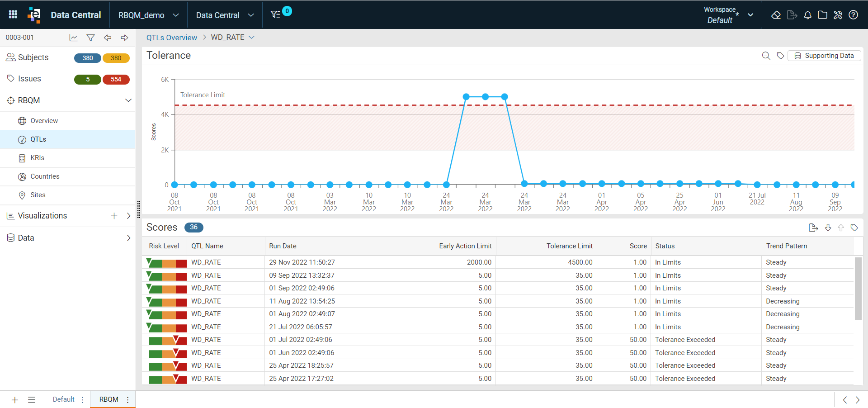This screenshot has height=408, width=868.
Task: Open the notifications bell icon
Action: click(x=807, y=15)
